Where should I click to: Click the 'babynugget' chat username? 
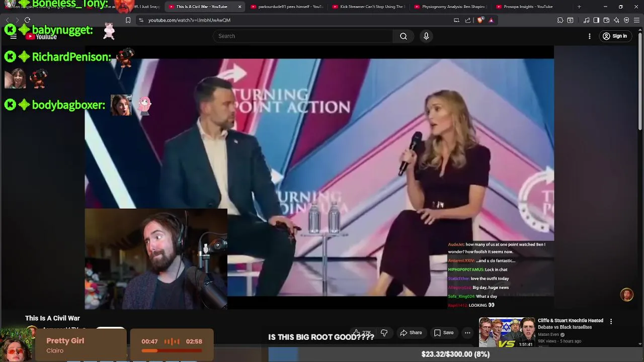click(x=62, y=30)
